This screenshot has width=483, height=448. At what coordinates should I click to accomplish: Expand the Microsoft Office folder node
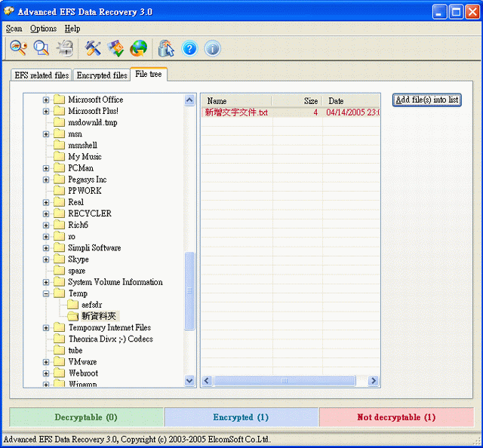pos(46,100)
